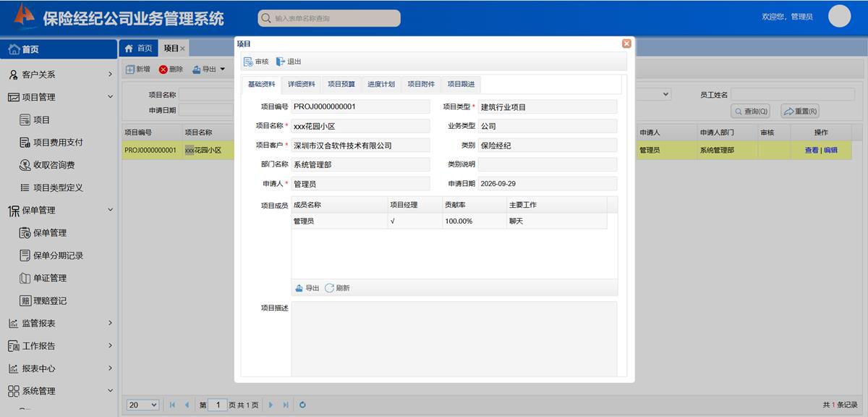Click 刷新 refresh icon under member table

[x=329, y=288]
